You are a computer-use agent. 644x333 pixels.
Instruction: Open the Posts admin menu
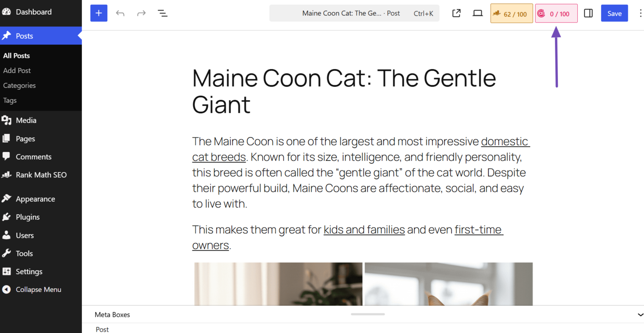point(41,36)
